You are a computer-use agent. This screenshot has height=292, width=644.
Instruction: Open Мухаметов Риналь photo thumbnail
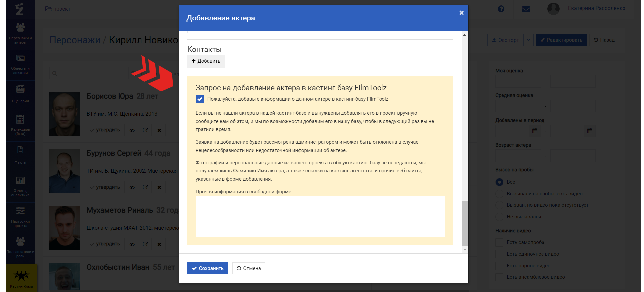pos(65,228)
